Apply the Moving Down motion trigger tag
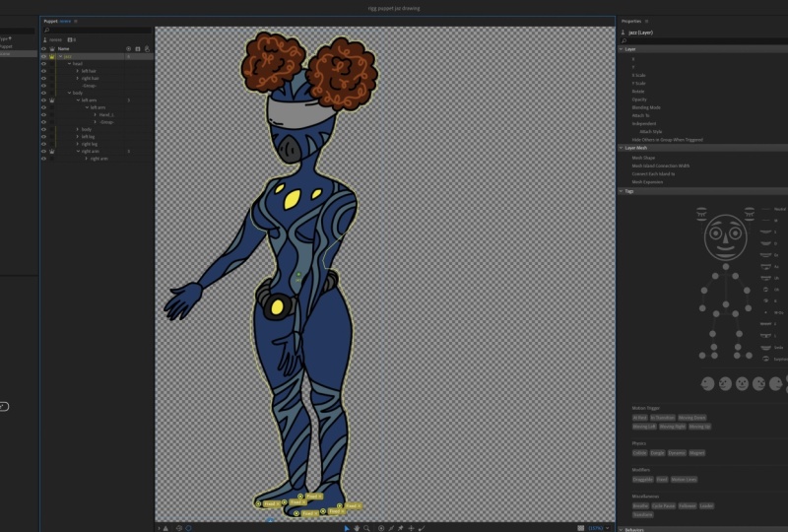The width and height of the screenshot is (788, 532). pos(692,418)
